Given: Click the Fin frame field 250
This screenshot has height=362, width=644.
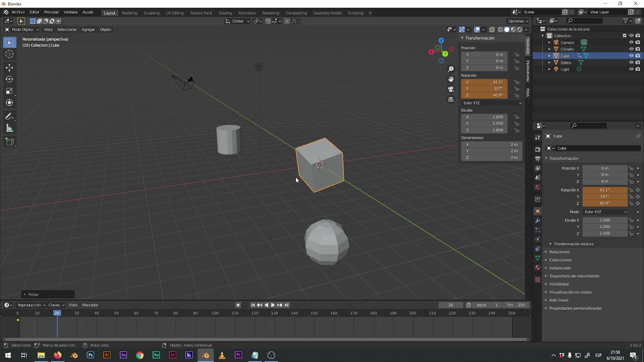Looking at the screenshot, I should click(516, 305).
